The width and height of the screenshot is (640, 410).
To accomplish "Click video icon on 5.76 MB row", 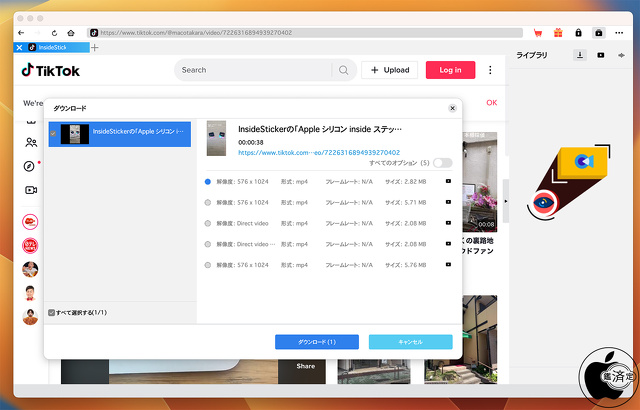I will coord(448,264).
